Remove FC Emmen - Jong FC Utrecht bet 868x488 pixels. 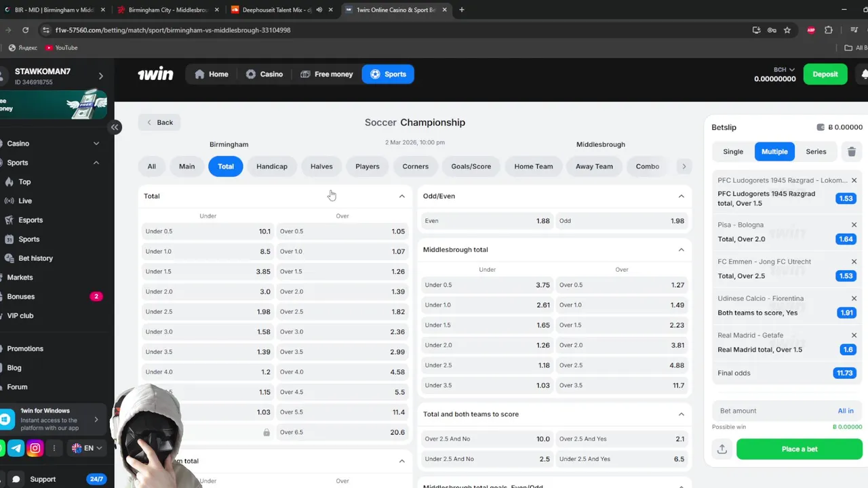point(854,262)
